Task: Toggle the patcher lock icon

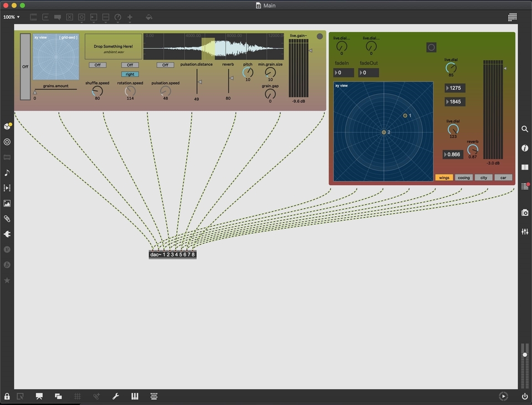Action: 7,396
